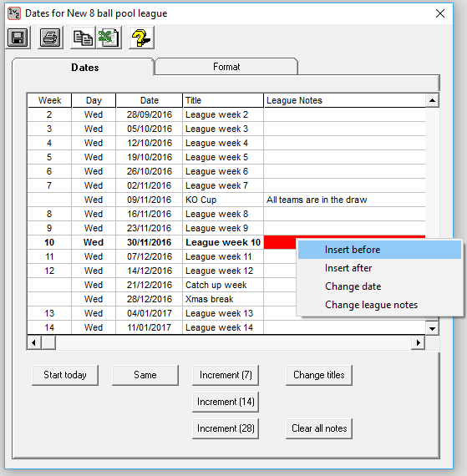Click the Change titles button
This screenshot has height=476, width=467.
tap(319, 375)
